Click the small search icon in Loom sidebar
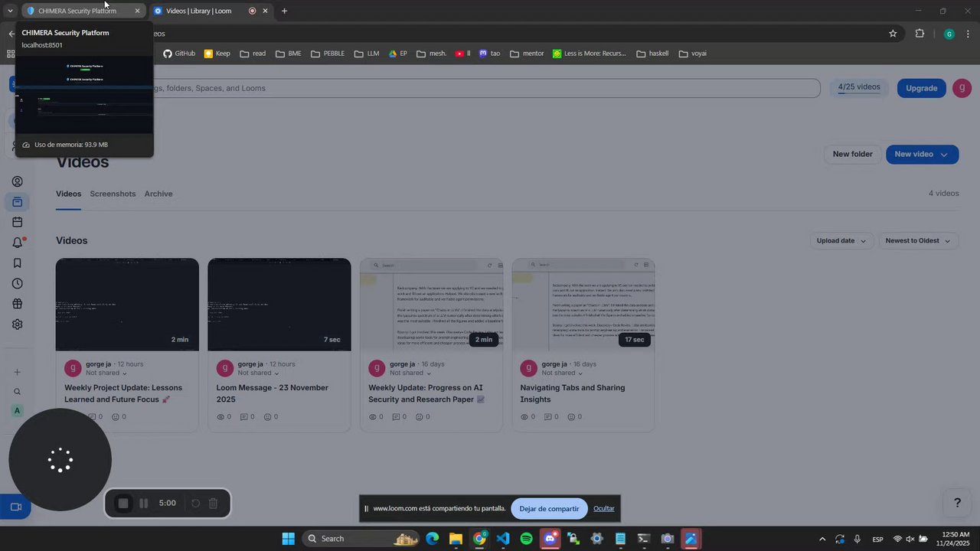 tap(17, 392)
